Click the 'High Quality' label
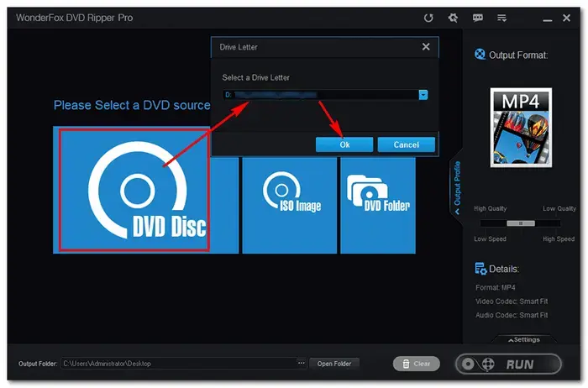This screenshot has height=388, width=588. point(490,208)
